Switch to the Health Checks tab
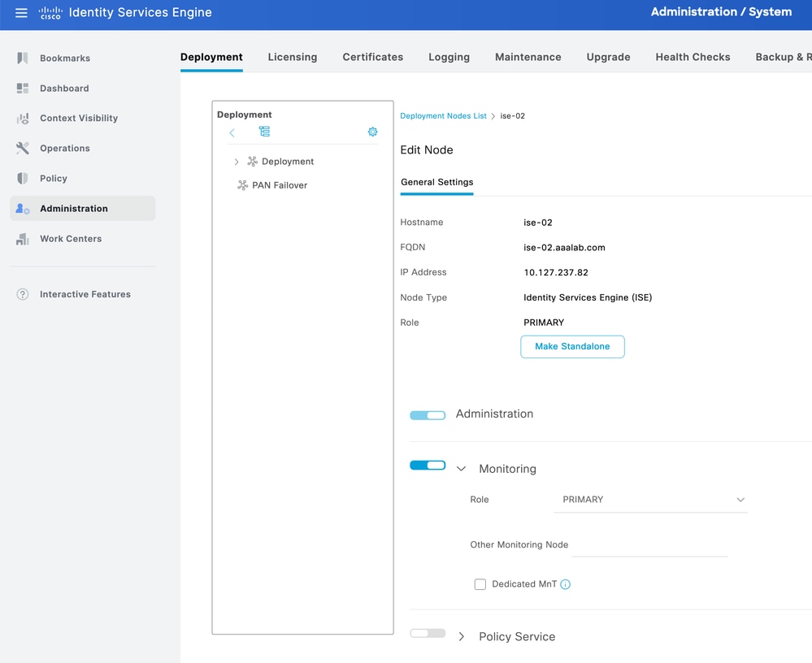The height and width of the screenshot is (663, 812). click(x=693, y=57)
